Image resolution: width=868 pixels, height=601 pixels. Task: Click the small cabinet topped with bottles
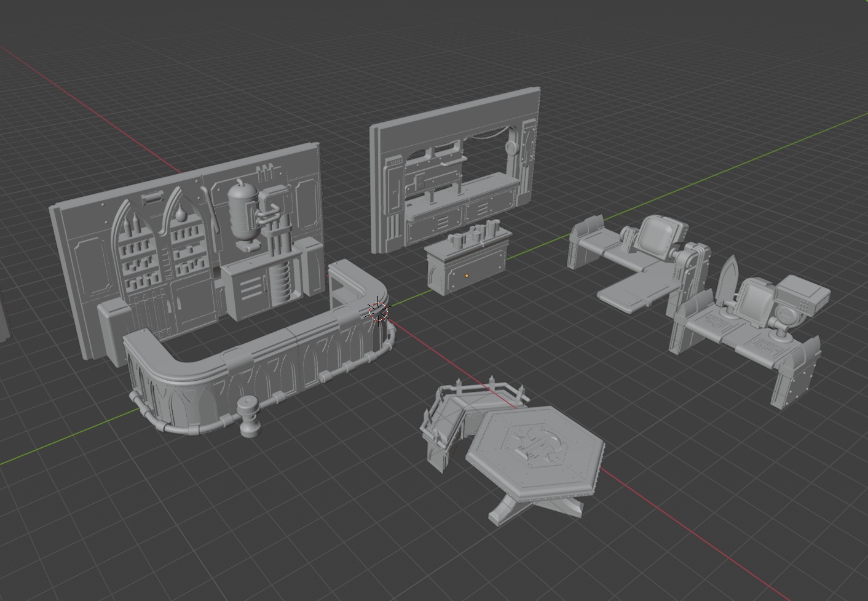click(x=467, y=259)
